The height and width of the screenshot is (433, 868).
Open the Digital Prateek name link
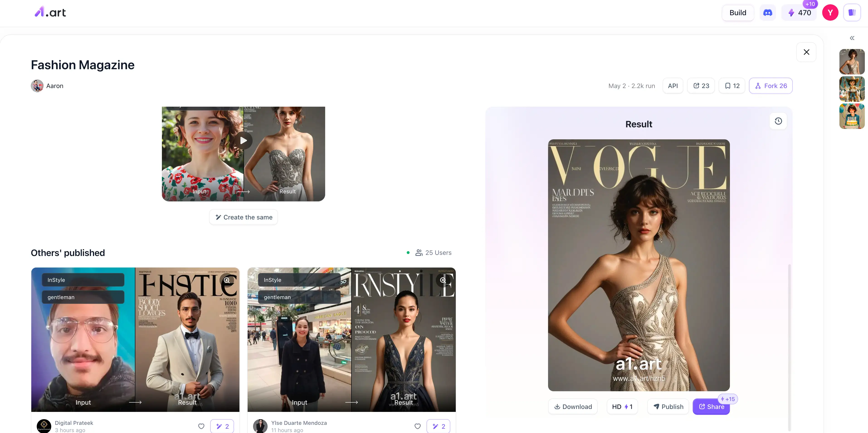(74, 423)
